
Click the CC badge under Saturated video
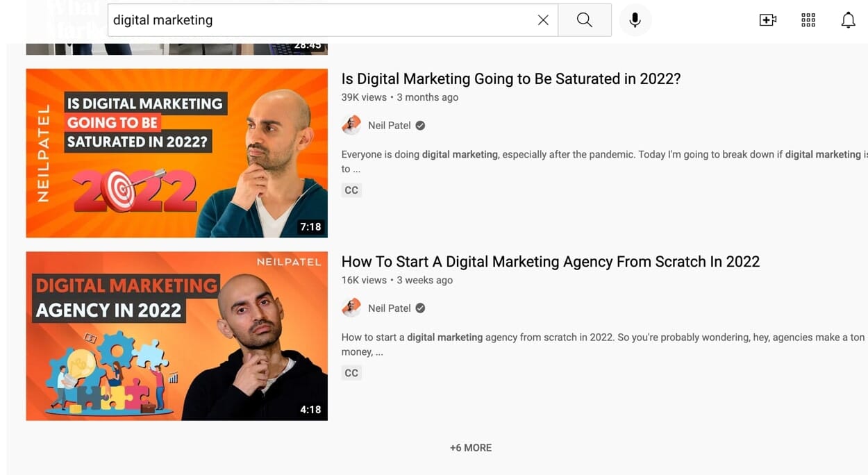[351, 190]
